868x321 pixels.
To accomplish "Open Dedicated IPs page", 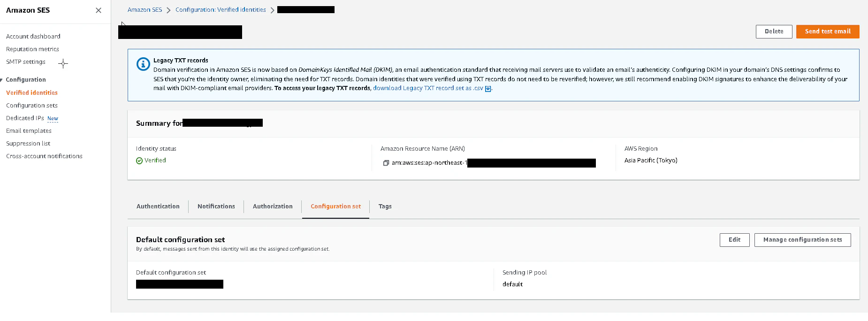I will (x=25, y=118).
